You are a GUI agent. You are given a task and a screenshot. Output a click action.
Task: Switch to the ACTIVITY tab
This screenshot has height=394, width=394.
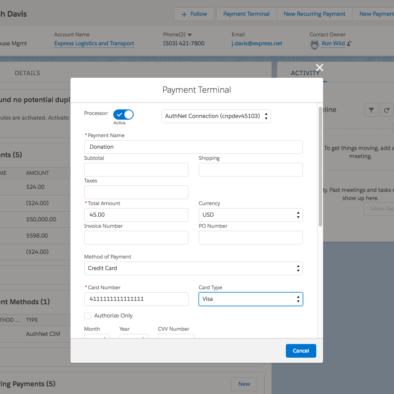[305, 73]
